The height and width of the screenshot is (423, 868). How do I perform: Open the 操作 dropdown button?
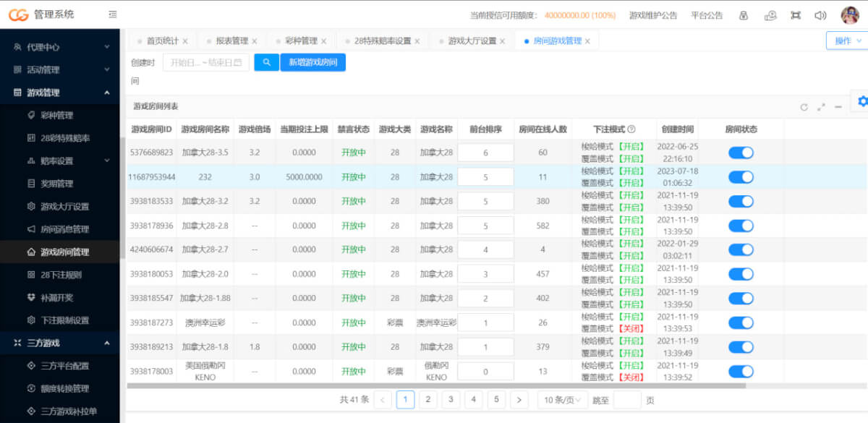(846, 41)
